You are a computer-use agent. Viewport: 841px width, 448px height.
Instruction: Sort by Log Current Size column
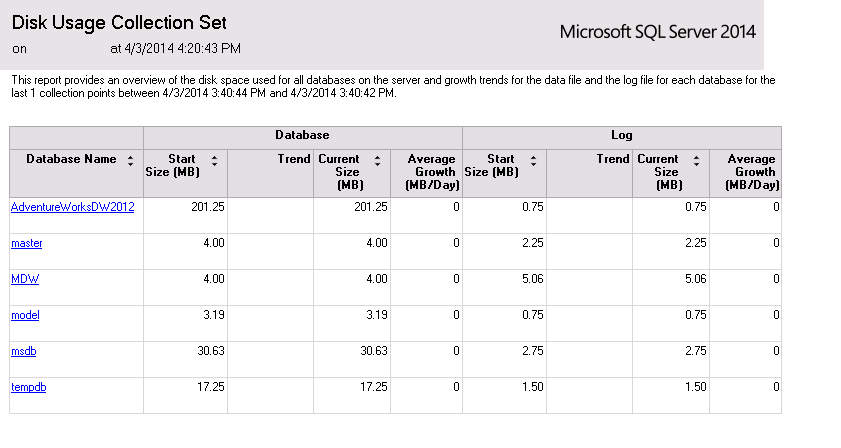697,160
